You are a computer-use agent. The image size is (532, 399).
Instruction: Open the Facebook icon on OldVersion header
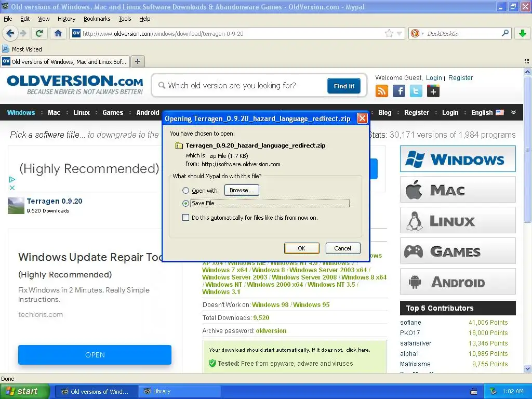[x=399, y=91]
